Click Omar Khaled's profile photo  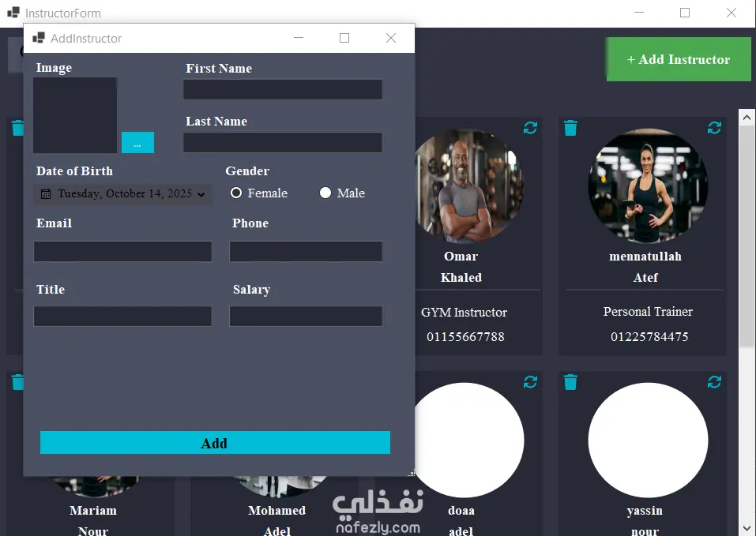(469, 186)
